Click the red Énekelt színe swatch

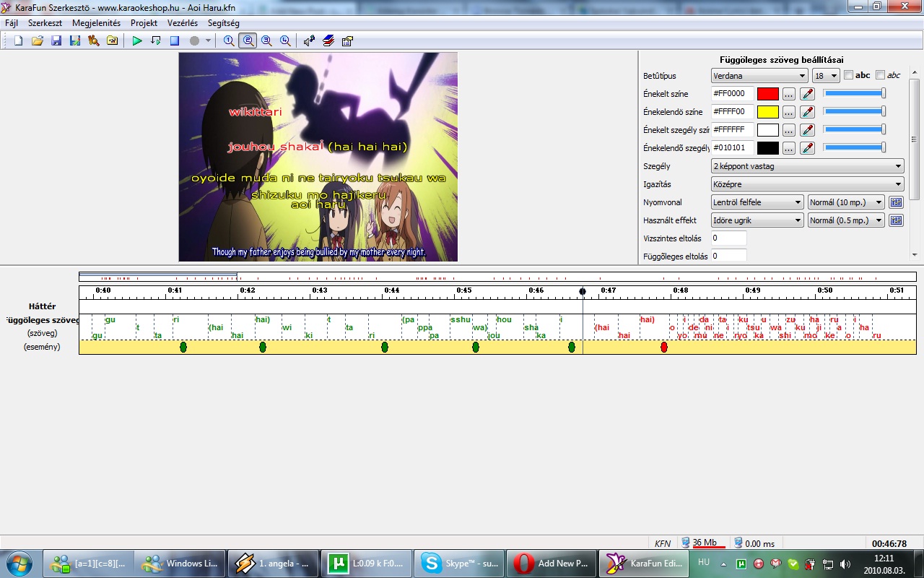[768, 94]
